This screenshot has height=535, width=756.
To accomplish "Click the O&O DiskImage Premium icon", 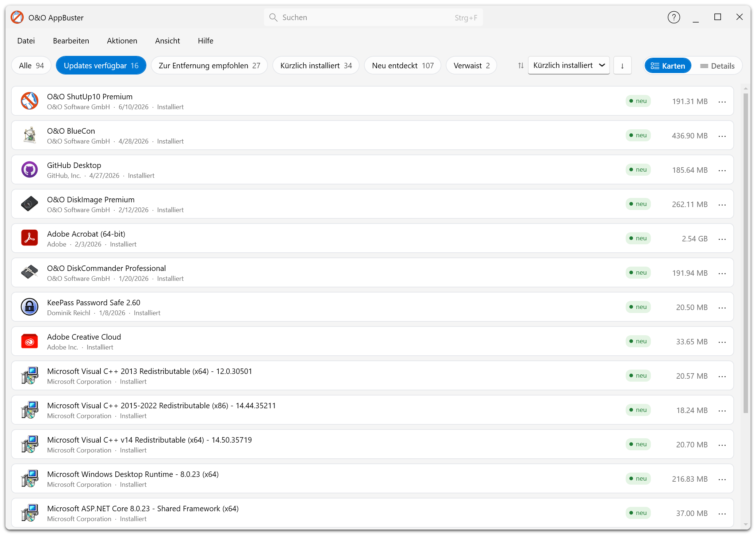I will click(x=30, y=204).
